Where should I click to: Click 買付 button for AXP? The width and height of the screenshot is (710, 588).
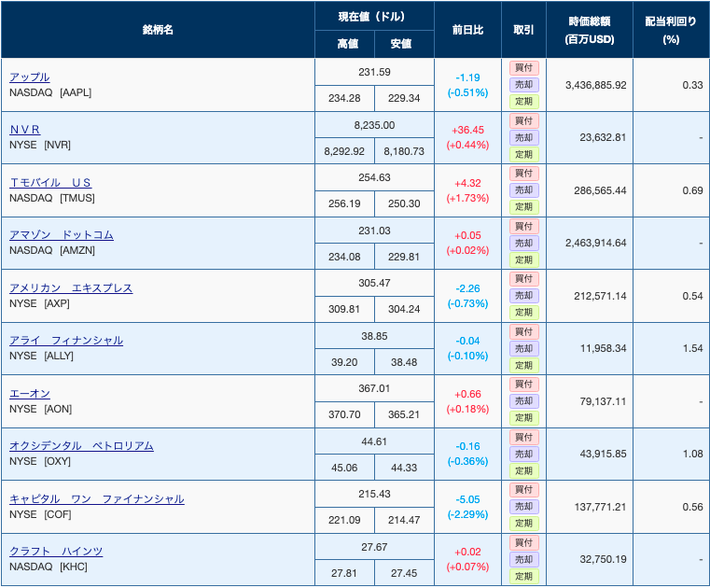524,279
